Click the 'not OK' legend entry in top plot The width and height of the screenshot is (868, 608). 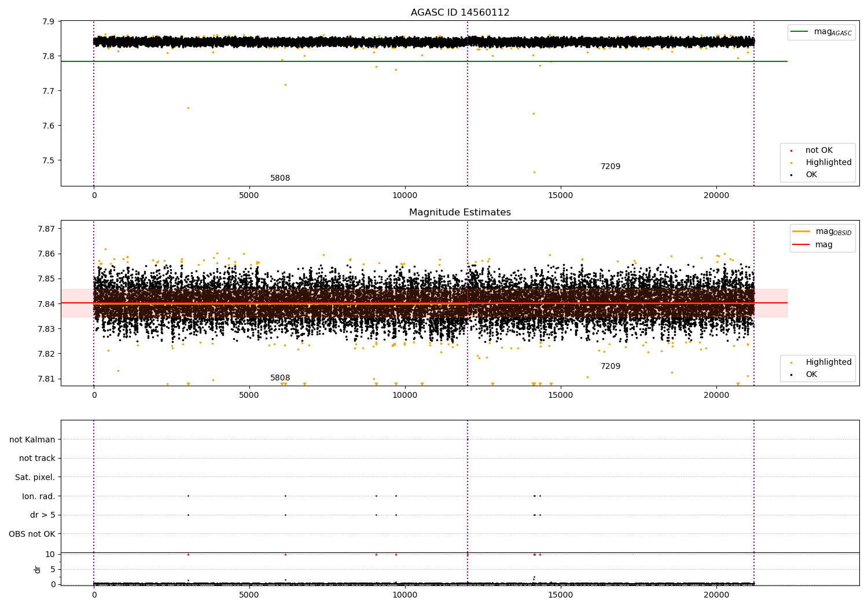819,151
